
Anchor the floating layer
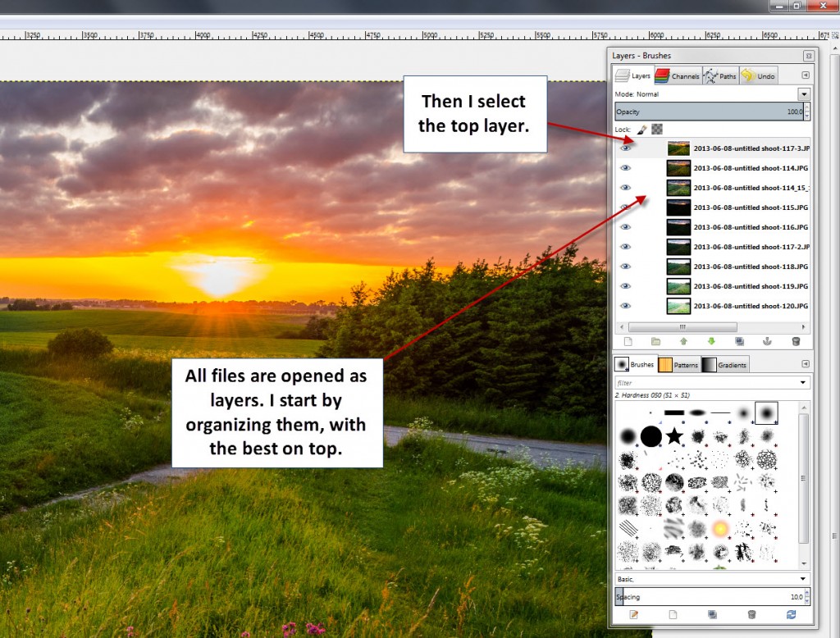tap(767, 342)
